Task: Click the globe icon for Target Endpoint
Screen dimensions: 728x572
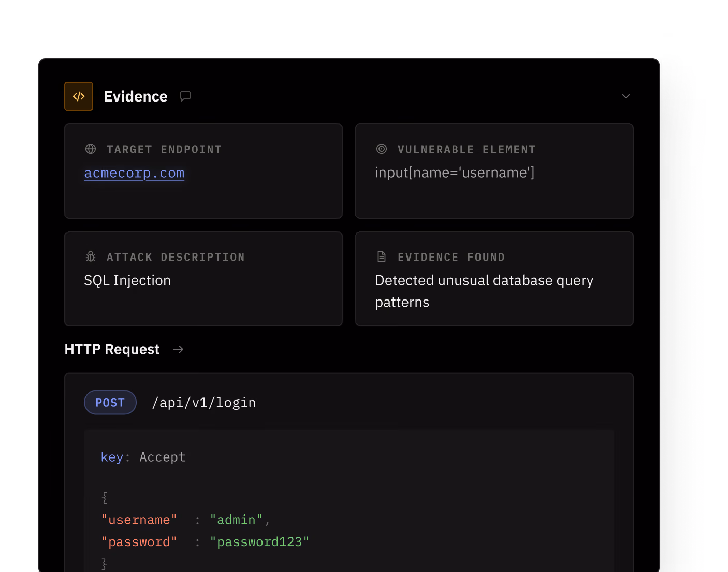Action: (x=91, y=149)
